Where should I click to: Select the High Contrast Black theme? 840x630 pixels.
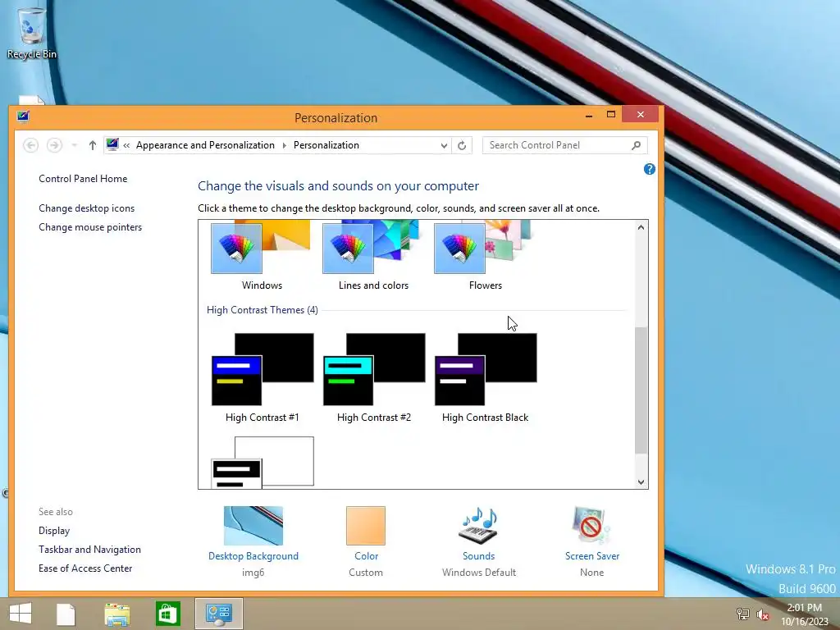486,378
